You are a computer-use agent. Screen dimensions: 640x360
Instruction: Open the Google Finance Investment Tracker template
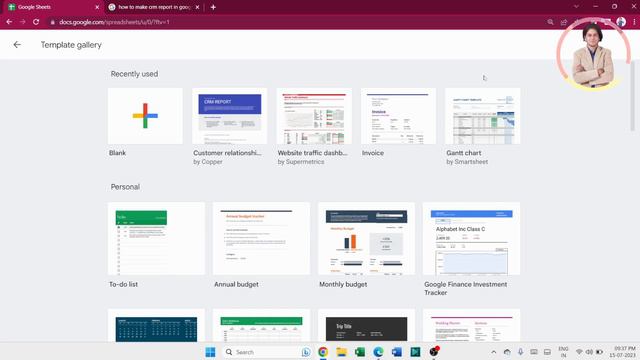click(471, 238)
